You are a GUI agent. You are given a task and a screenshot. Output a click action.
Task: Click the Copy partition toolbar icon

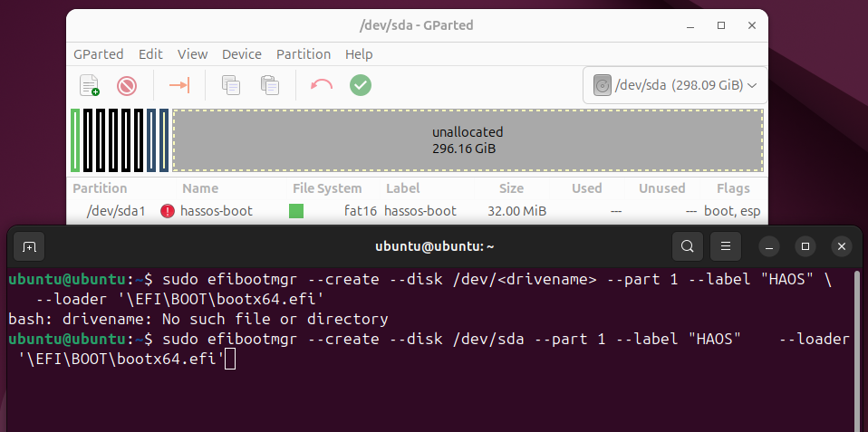pos(231,85)
